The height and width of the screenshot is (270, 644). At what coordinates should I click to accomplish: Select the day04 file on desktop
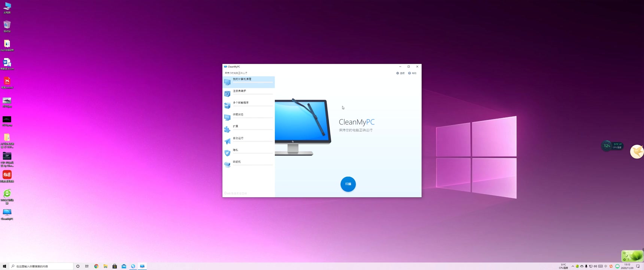(7, 45)
